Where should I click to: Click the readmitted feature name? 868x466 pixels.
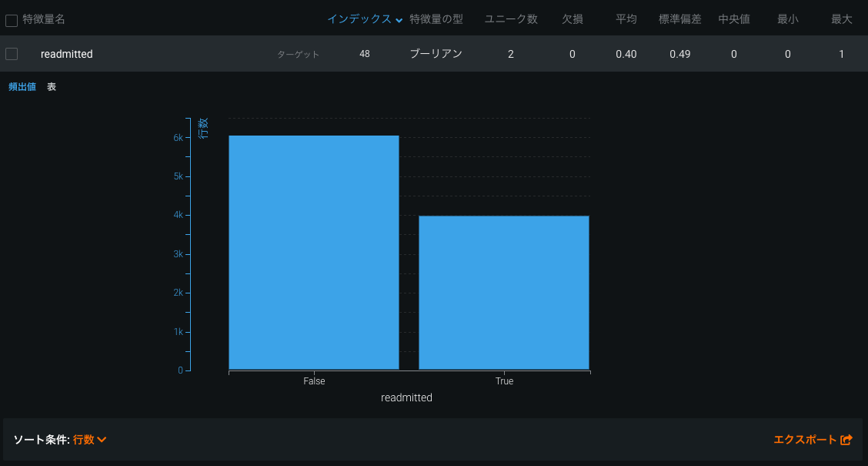point(67,54)
